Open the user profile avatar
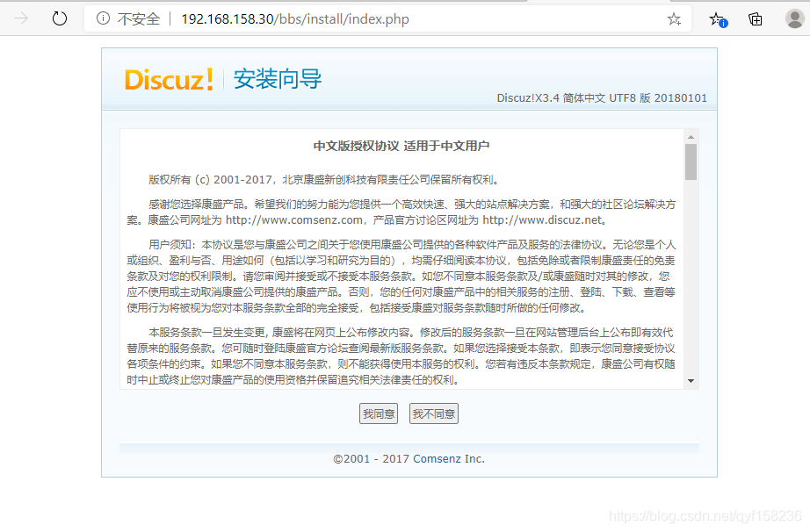The width and height of the screenshot is (810, 532). click(x=794, y=19)
